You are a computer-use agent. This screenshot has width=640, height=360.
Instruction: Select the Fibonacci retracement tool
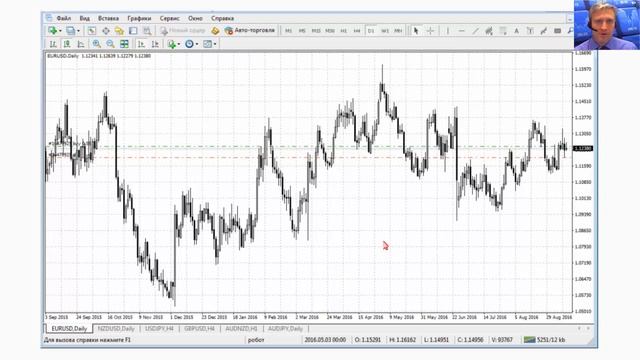point(503,31)
